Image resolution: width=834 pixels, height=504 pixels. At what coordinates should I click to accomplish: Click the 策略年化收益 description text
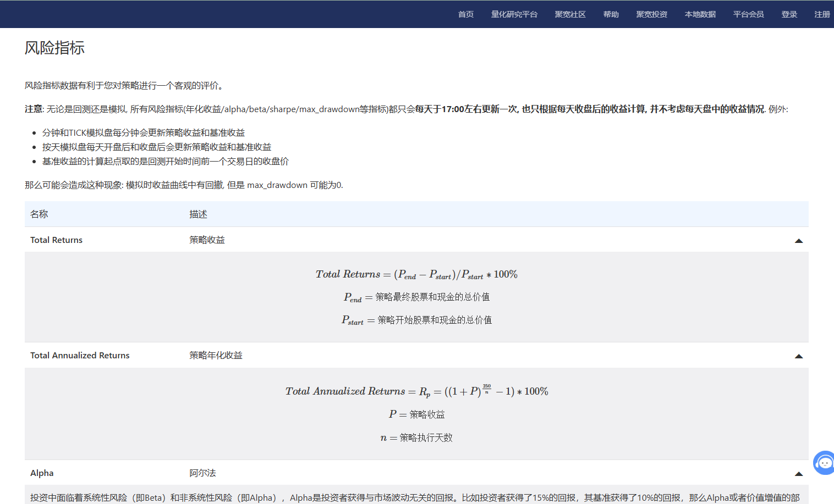pos(216,356)
